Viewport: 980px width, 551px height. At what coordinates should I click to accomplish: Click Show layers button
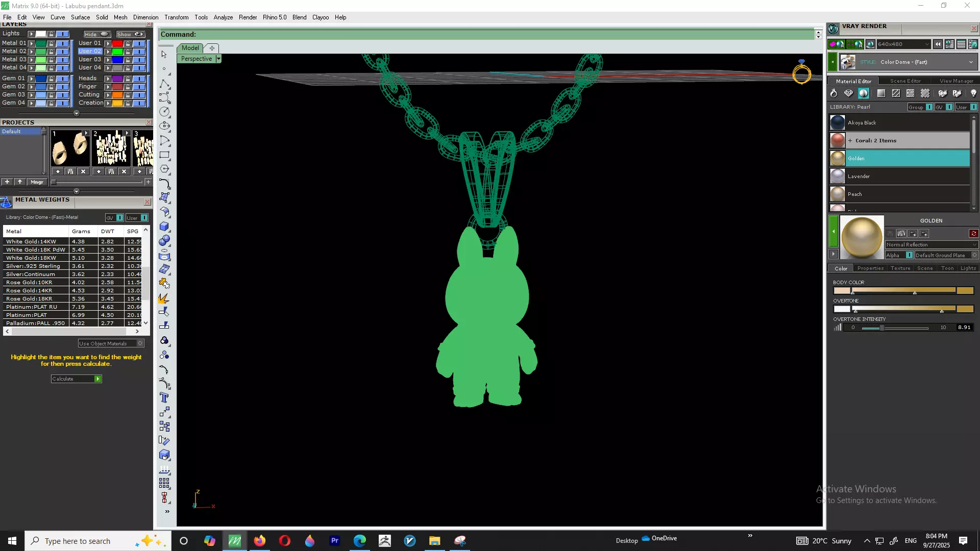coord(131,34)
